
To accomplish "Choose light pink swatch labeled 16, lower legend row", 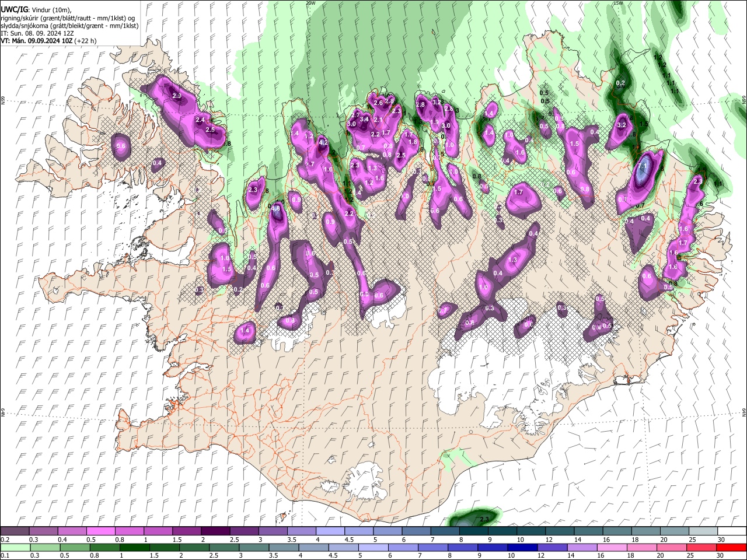I will 612,548.
